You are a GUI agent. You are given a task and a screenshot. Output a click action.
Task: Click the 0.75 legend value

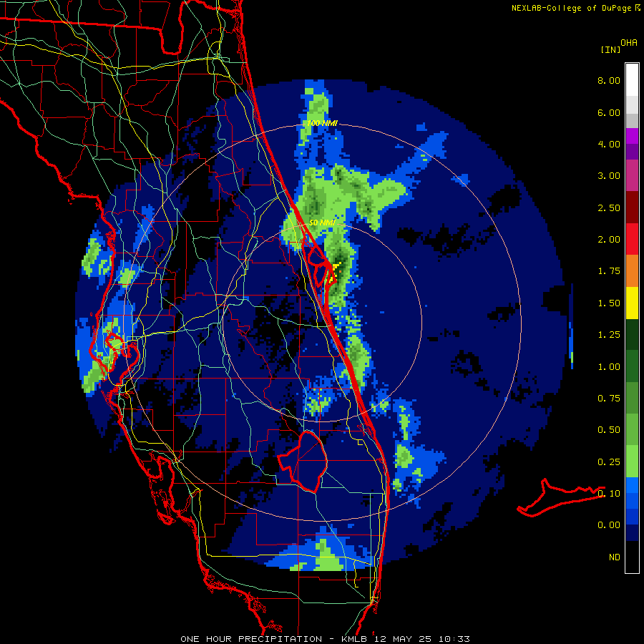tap(609, 399)
